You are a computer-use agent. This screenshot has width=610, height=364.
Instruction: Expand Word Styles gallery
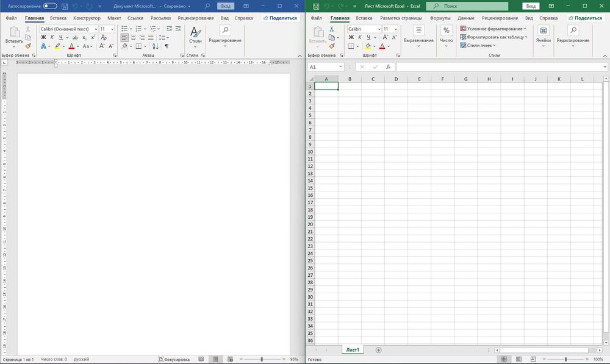coord(195,37)
